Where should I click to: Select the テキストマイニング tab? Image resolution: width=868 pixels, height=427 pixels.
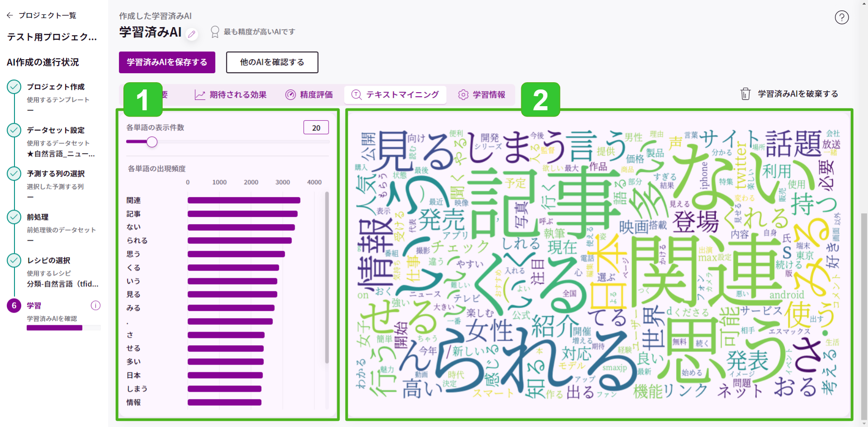(395, 94)
